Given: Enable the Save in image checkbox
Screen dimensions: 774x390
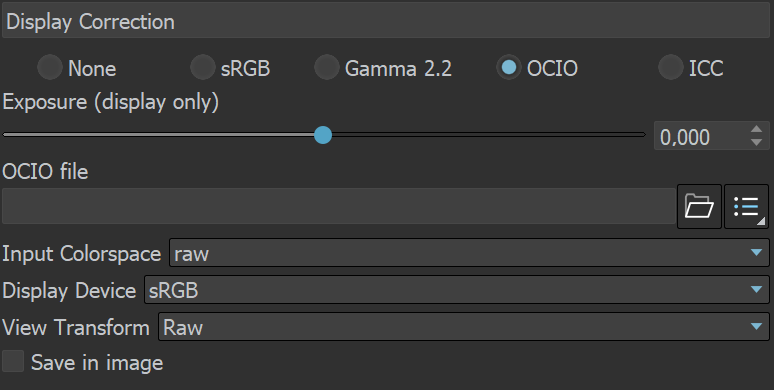Looking at the screenshot, I should tap(13, 361).
